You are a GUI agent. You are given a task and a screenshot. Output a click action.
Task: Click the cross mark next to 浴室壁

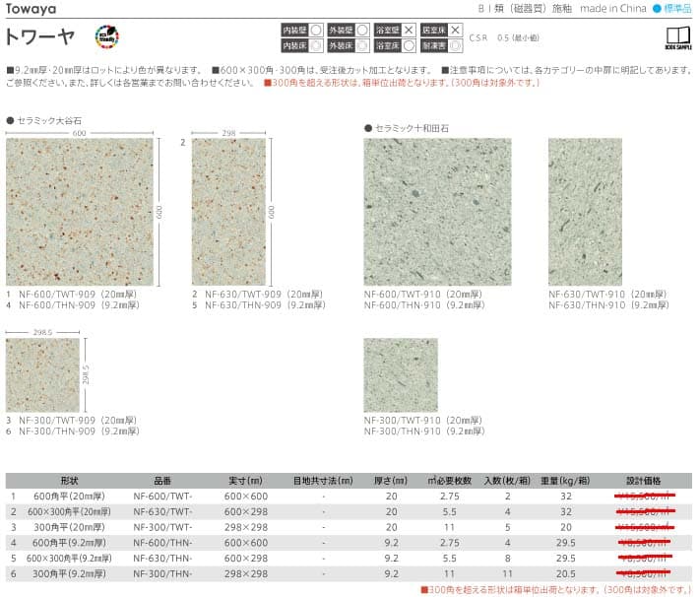click(409, 30)
